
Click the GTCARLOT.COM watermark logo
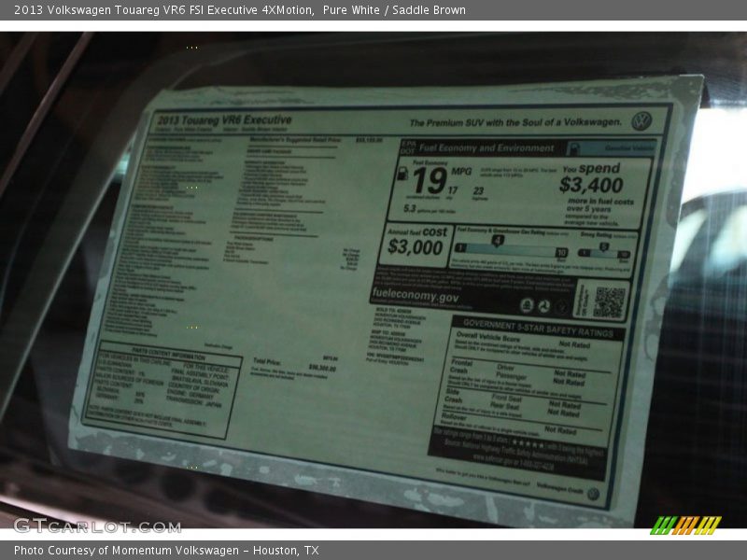point(97,525)
